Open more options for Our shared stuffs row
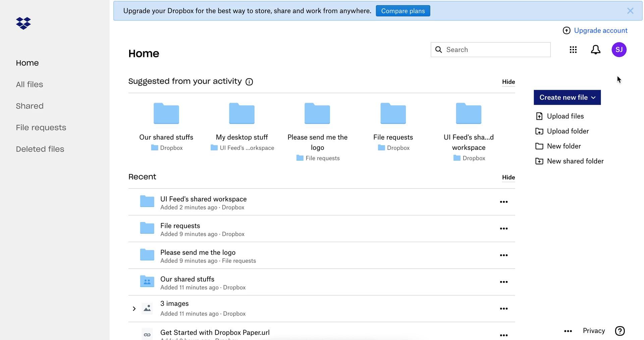644x340 pixels. coord(503,282)
